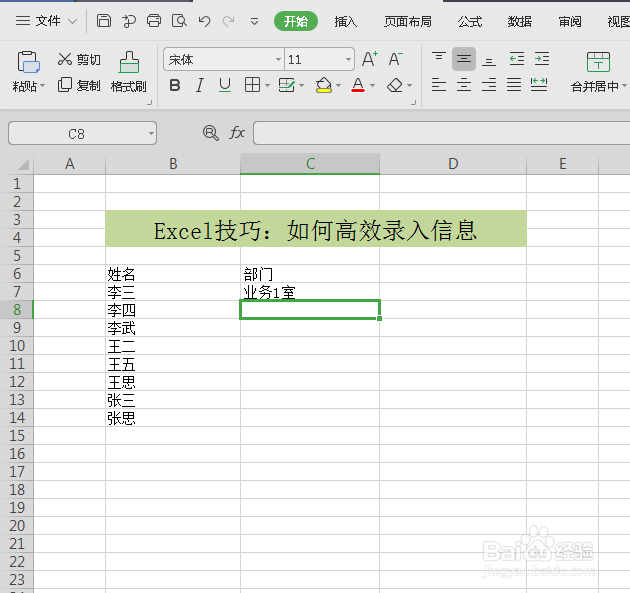This screenshot has width=630, height=593.
Task: Cut selection with 剪切
Action: [79, 59]
